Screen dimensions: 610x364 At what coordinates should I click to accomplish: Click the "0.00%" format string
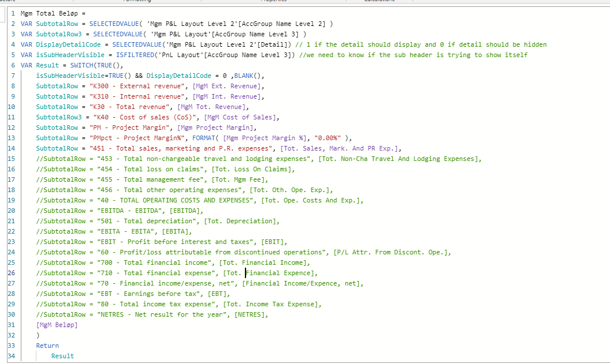328,138
